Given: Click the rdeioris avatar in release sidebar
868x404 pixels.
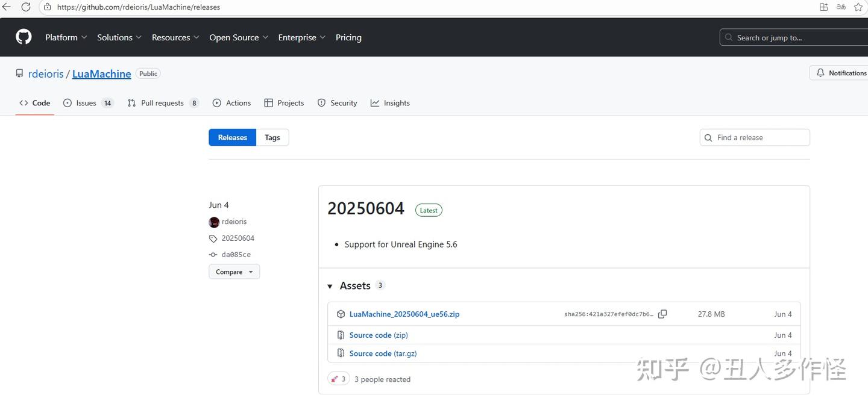Looking at the screenshot, I should (x=214, y=222).
